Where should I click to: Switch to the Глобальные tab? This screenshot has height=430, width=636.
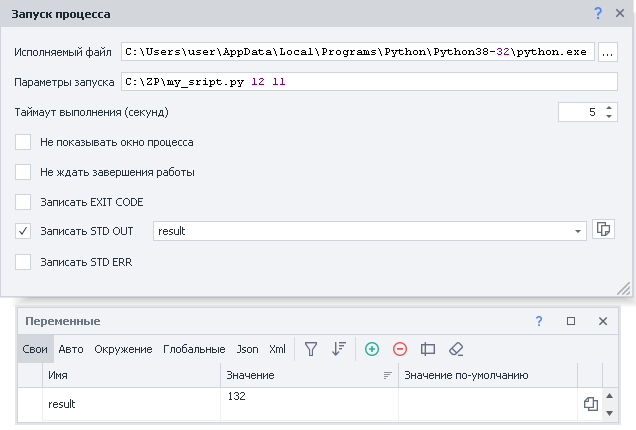click(x=194, y=349)
